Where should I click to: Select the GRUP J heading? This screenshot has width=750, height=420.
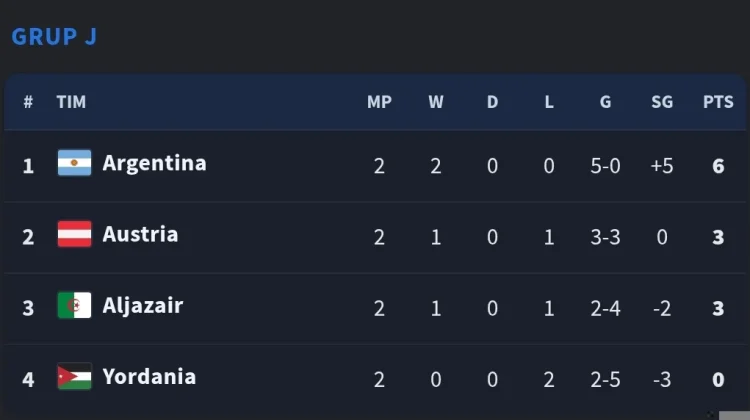tap(54, 36)
